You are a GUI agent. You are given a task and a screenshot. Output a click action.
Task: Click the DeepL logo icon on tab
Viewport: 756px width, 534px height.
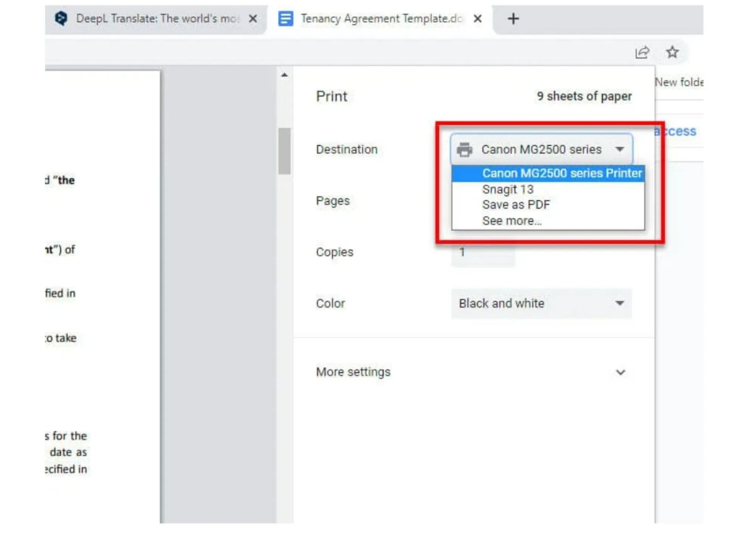point(61,18)
